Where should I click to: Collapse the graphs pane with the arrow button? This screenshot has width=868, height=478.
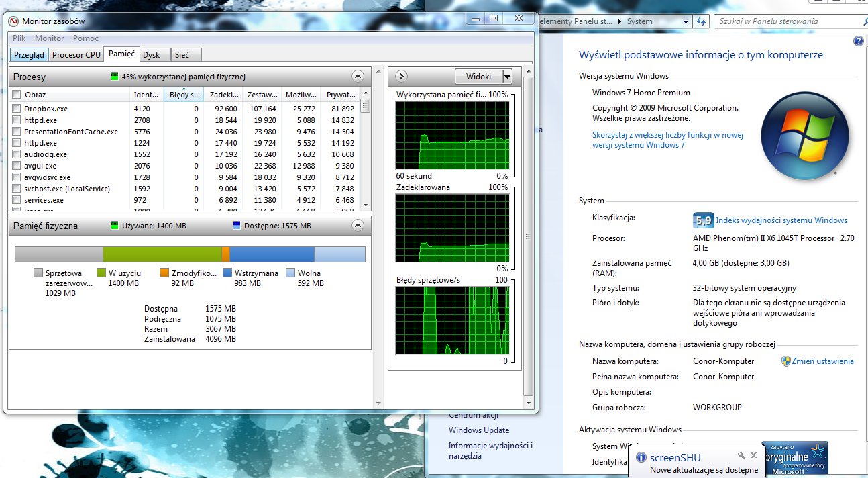(402, 76)
